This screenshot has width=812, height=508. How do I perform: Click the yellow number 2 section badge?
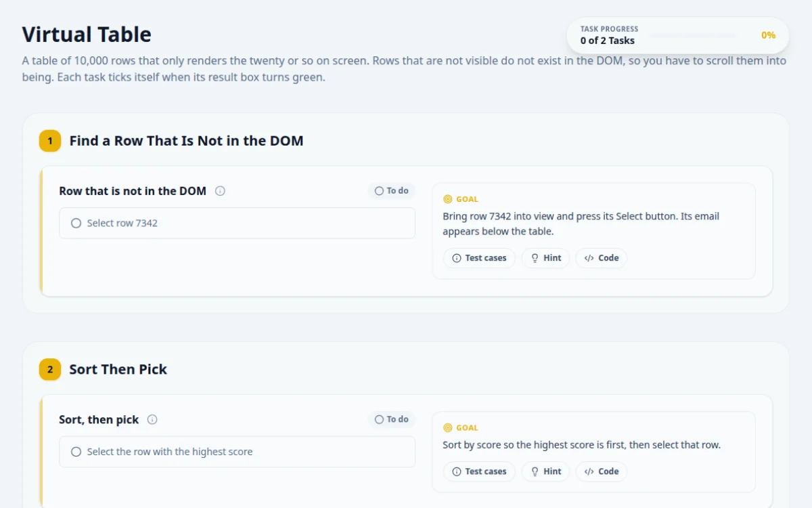pyautogui.click(x=50, y=369)
